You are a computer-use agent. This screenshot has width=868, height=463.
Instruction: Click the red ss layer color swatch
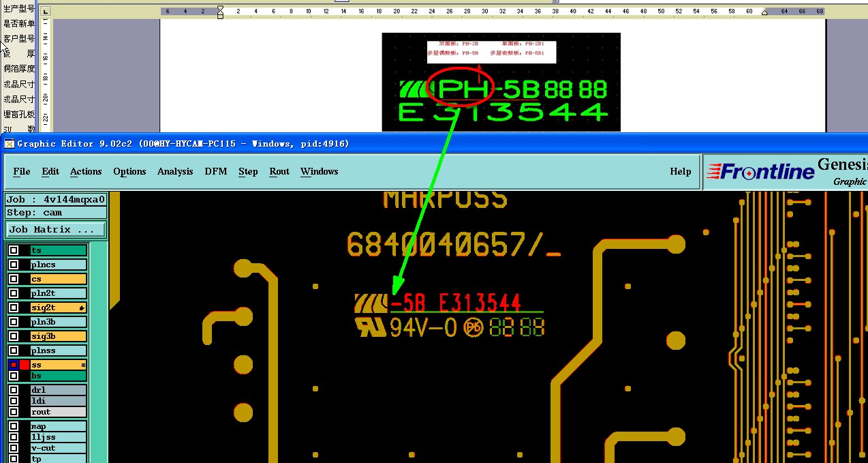coord(25,365)
